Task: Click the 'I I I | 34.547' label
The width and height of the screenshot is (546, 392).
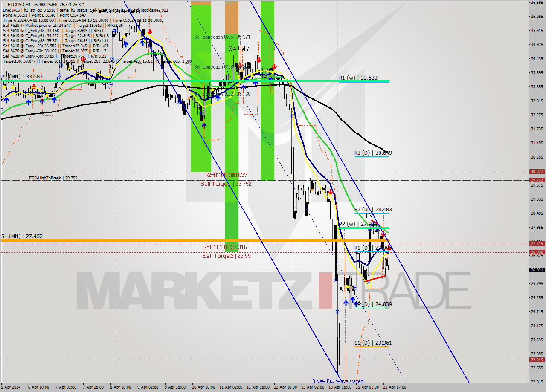Action: click(x=233, y=49)
